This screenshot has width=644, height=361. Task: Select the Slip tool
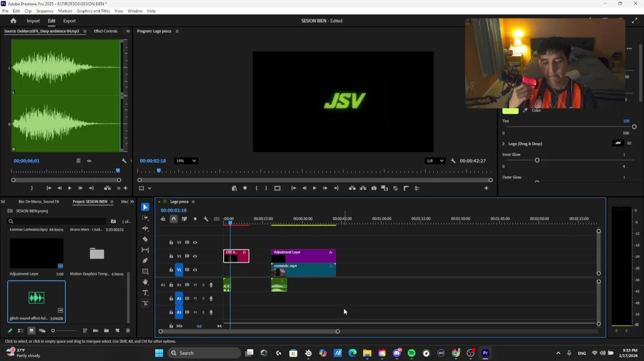click(x=145, y=250)
